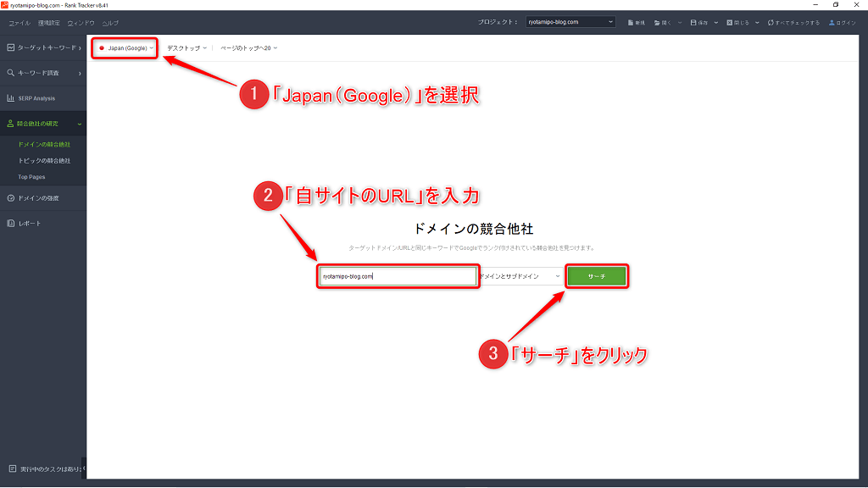Click the キーワード調査 magnifier icon
868x488 pixels.
pyautogui.click(x=10, y=73)
